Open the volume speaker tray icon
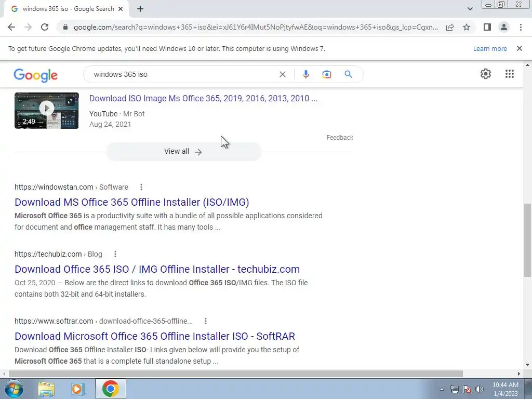Image resolution: width=532 pixels, height=399 pixels. [x=480, y=389]
